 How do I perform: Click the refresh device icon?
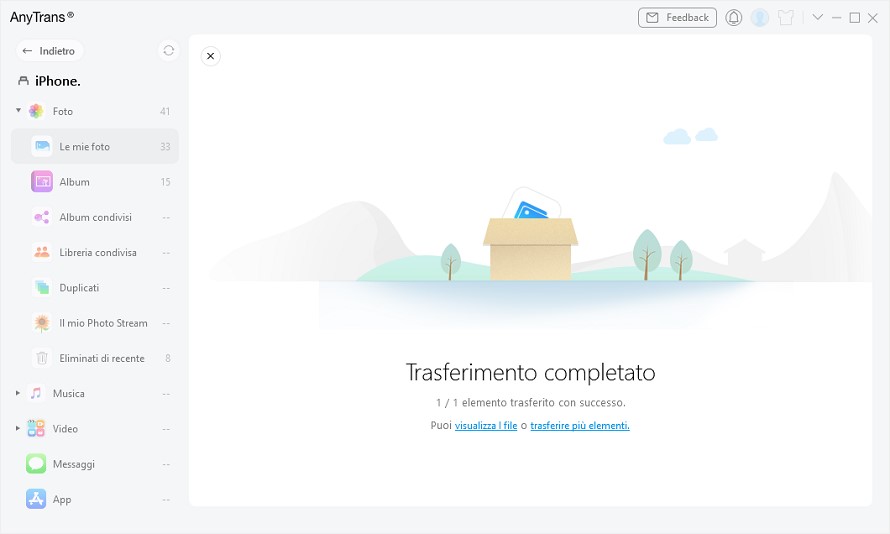tap(168, 51)
